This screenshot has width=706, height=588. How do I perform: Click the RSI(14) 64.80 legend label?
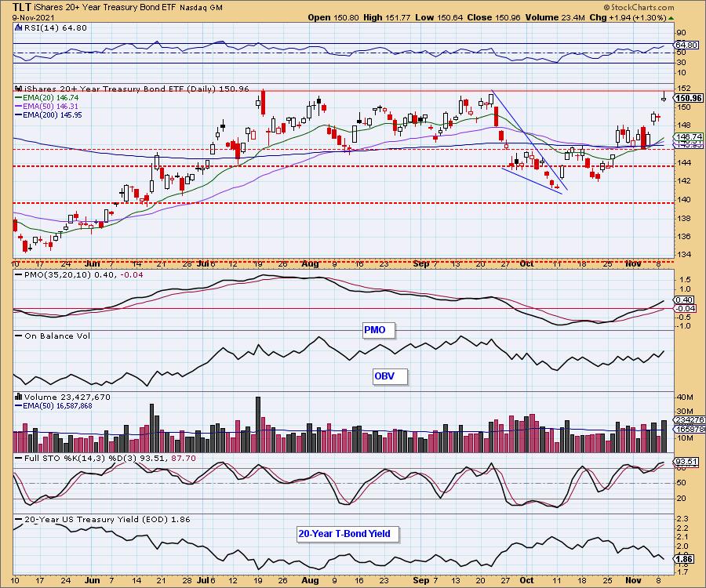(x=55, y=27)
